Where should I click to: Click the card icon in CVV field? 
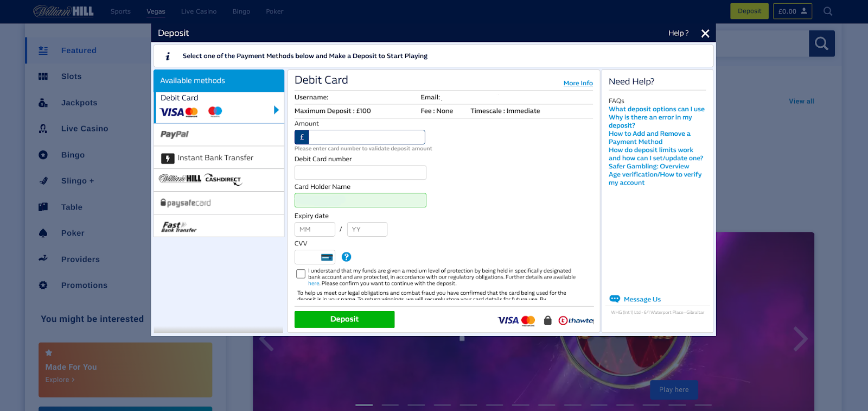[x=327, y=257]
